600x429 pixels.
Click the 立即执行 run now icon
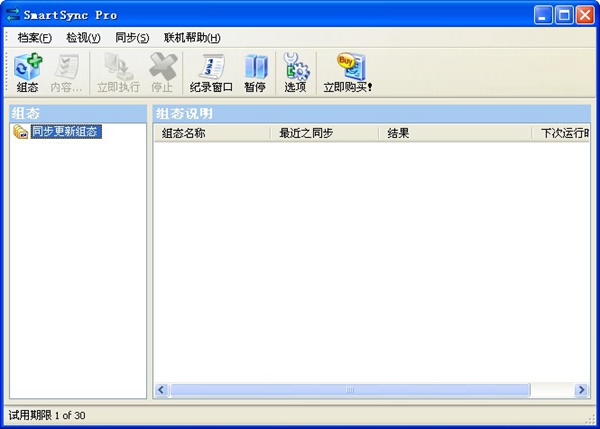118,67
